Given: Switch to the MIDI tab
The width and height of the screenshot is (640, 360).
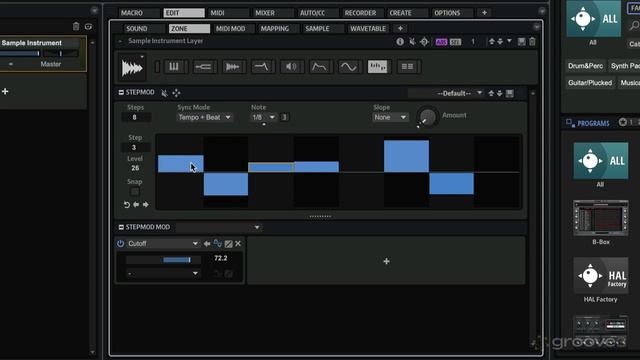Looking at the screenshot, I should pyautogui.click(x=229, y=13).
